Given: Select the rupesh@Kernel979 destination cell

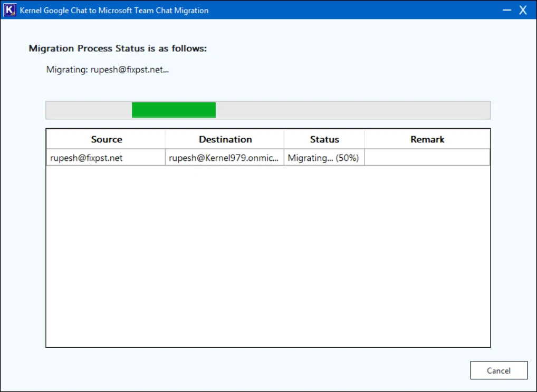Looking at the screenshot, I should (x=225, y=158).
